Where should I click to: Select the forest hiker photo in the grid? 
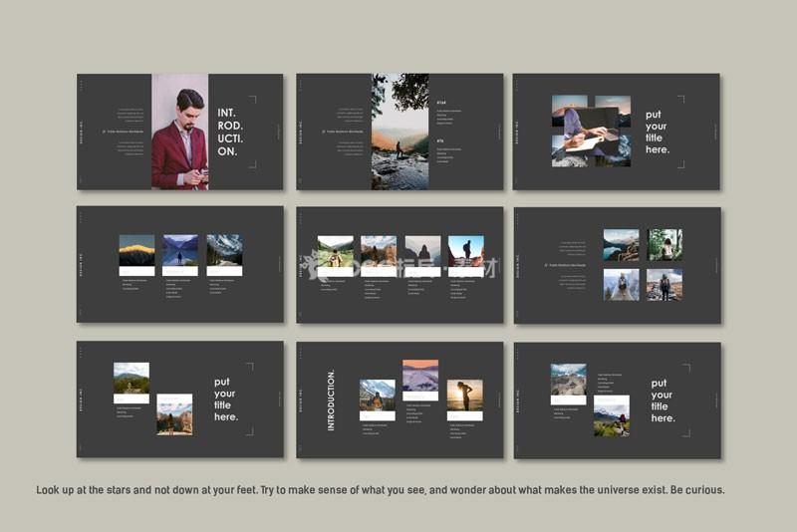pos(664,244)
